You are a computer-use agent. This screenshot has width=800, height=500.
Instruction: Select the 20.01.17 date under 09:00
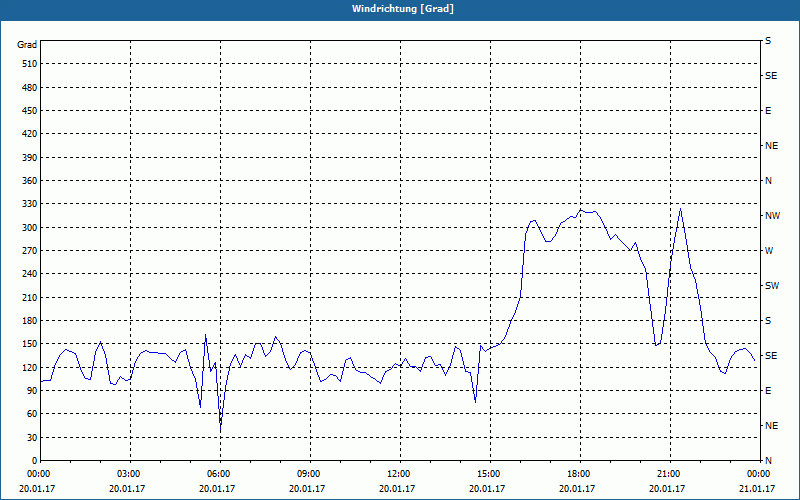[308, 489]
